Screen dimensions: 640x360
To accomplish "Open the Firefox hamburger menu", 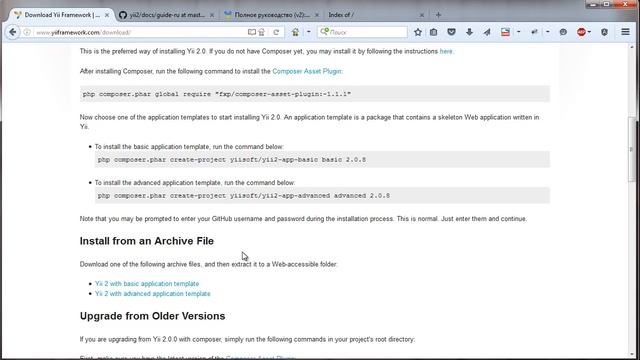I will click(x=625, y=32).
